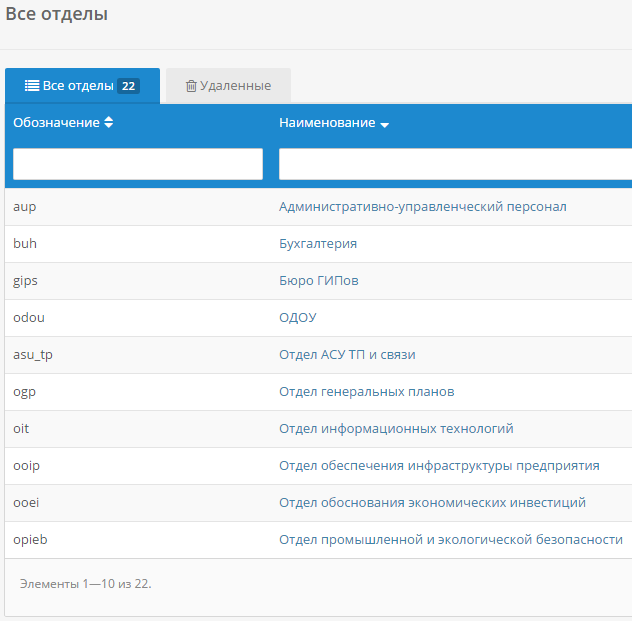Switch to the Удаленные tab
Viewport: 632px width, 621px height.
[x=228, y=86]
